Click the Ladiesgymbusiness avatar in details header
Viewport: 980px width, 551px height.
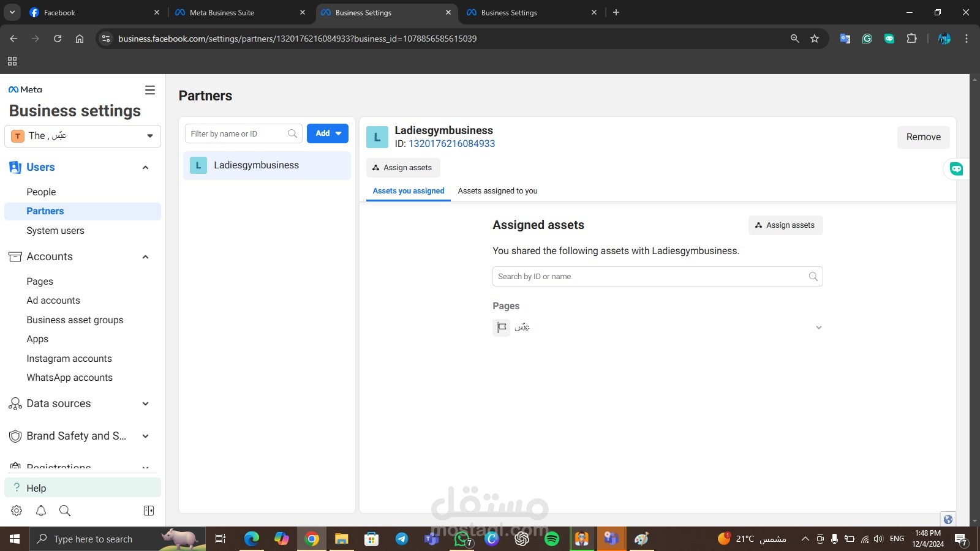377,137
